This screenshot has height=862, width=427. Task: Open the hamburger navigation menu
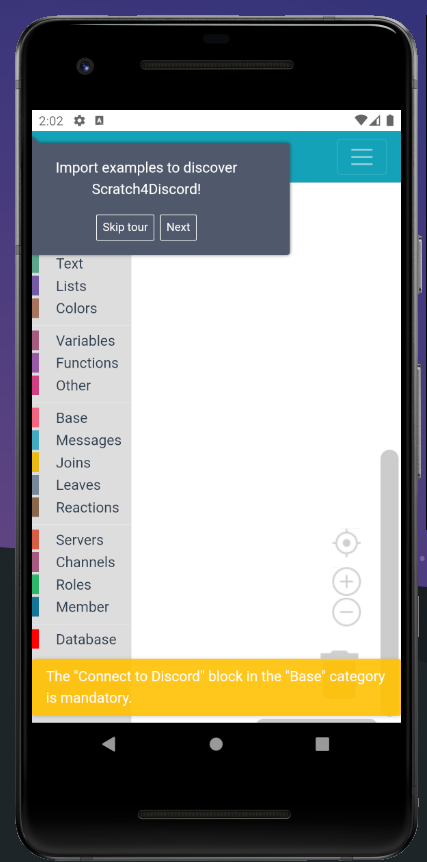362,157
